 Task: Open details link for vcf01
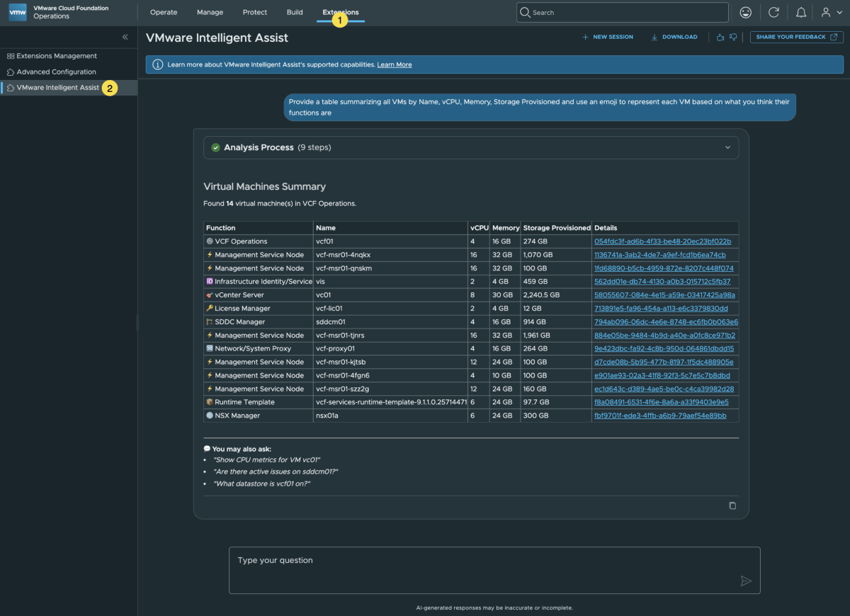[x=662, y=241]
